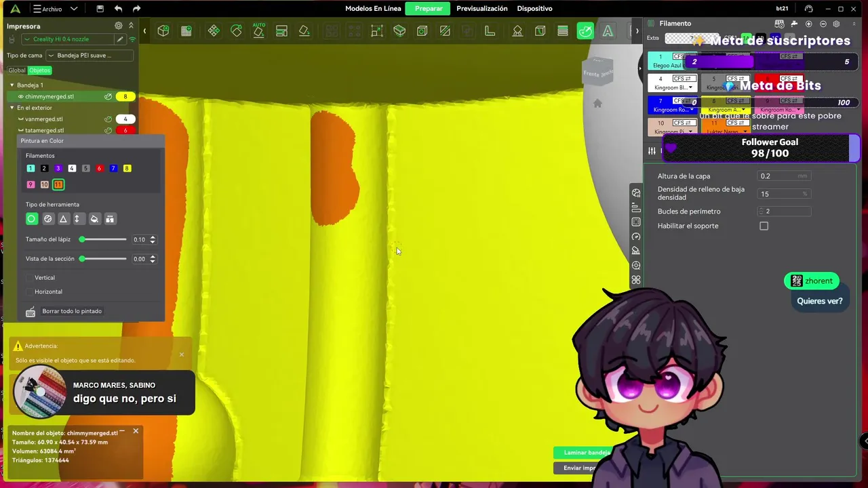Switch to Global settings toggle

tap(17, 70)
